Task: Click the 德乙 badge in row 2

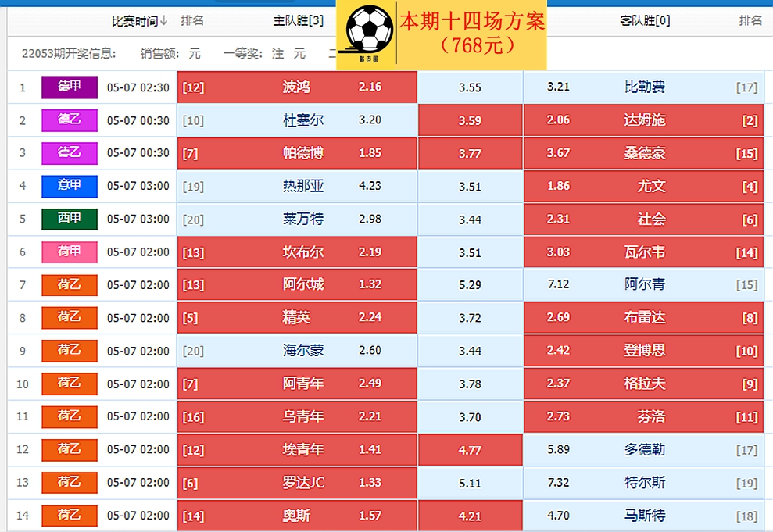Action: coord(70,120)
